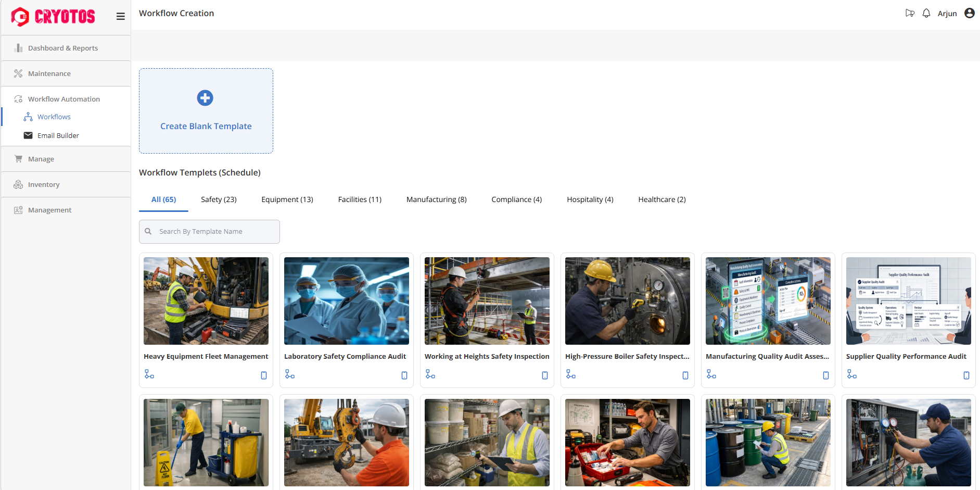Screen dimensions: 980x490
Task: Click the flag icon in the top bar
Action: pyautogui.click(x=910, y=14)
